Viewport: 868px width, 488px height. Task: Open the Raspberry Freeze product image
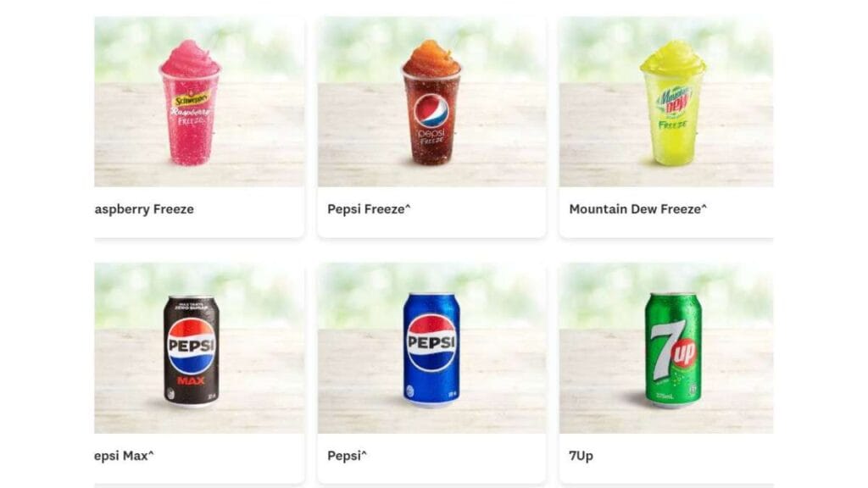[x=198, y=102]
